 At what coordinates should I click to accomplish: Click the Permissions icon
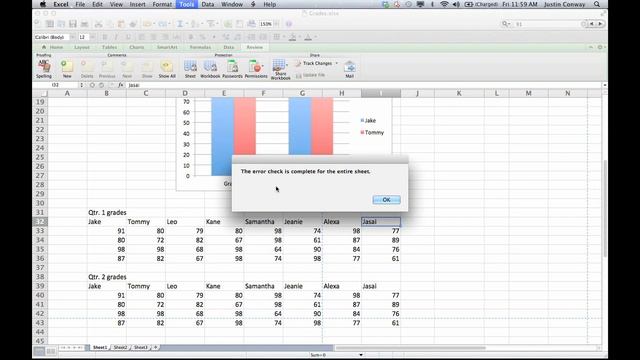255,68
